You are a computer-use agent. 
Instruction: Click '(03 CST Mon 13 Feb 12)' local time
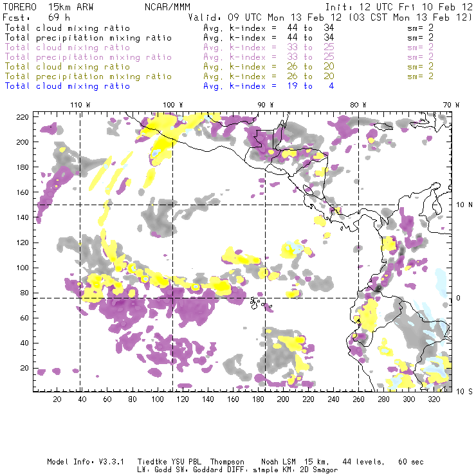tap(410, 17)
